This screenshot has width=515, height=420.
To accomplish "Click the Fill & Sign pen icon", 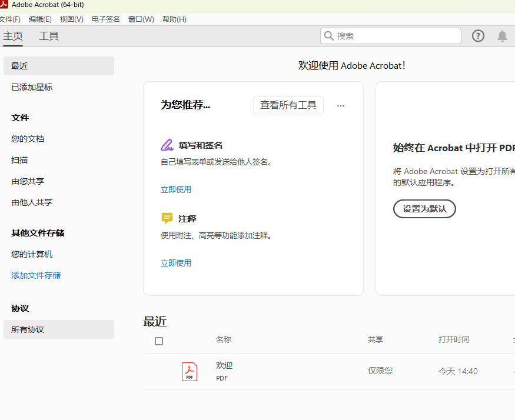I will click(167, 145).
